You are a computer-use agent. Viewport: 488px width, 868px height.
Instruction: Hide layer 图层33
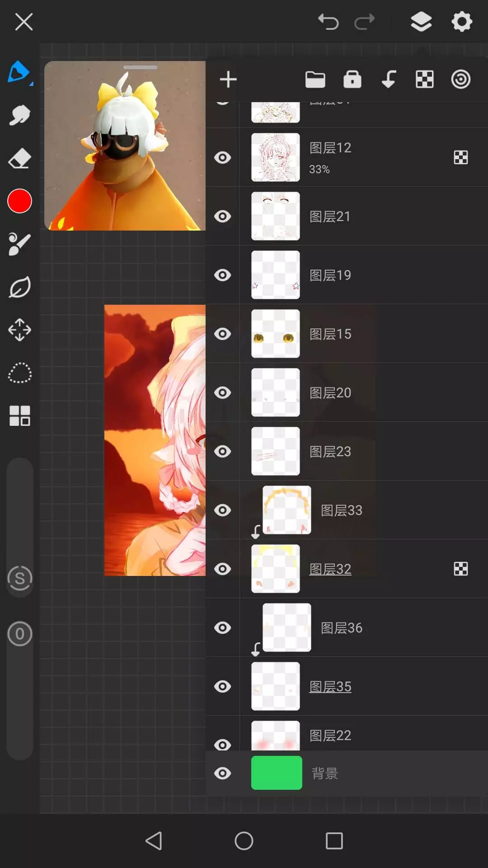[x=222, y=510]
